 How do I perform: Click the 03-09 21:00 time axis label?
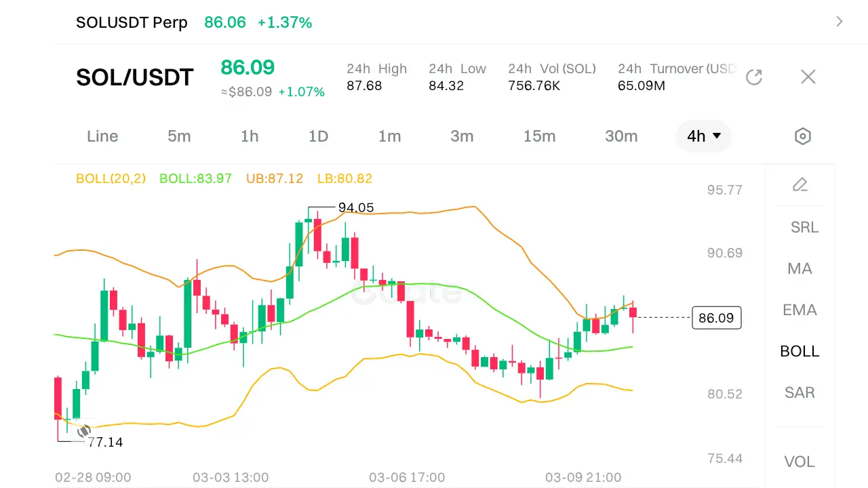point(583,478)
